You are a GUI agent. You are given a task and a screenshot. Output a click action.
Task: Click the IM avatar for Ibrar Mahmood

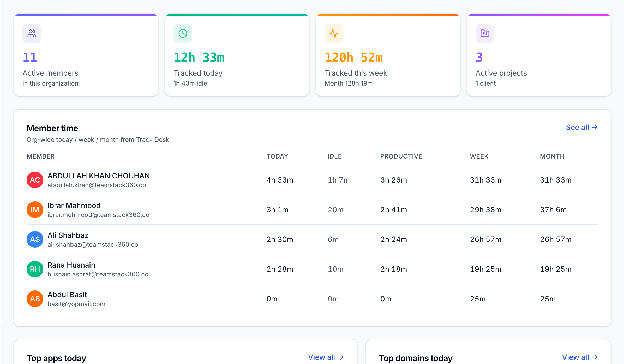click(35, 210)
